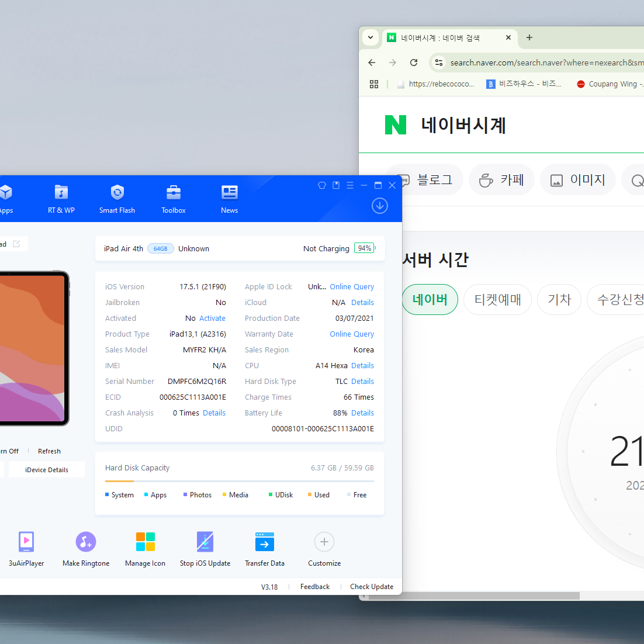Click the UDID value 00008101-000625C1113A001E
644x644 pixels.
pos(323,429)
